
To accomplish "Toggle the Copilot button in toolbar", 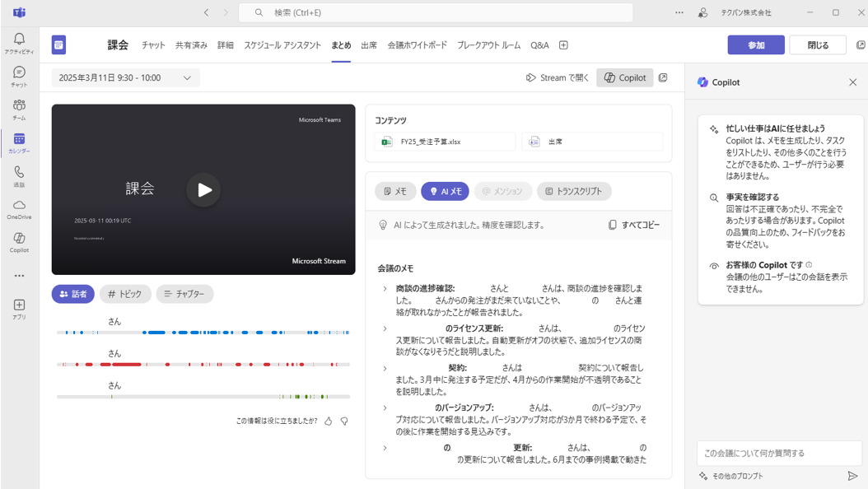I will pyautogui.click(x=625, y=77).
